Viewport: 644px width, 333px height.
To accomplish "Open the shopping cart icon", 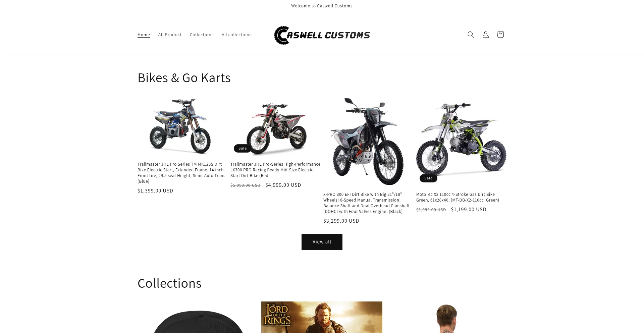I will [500, 35].
